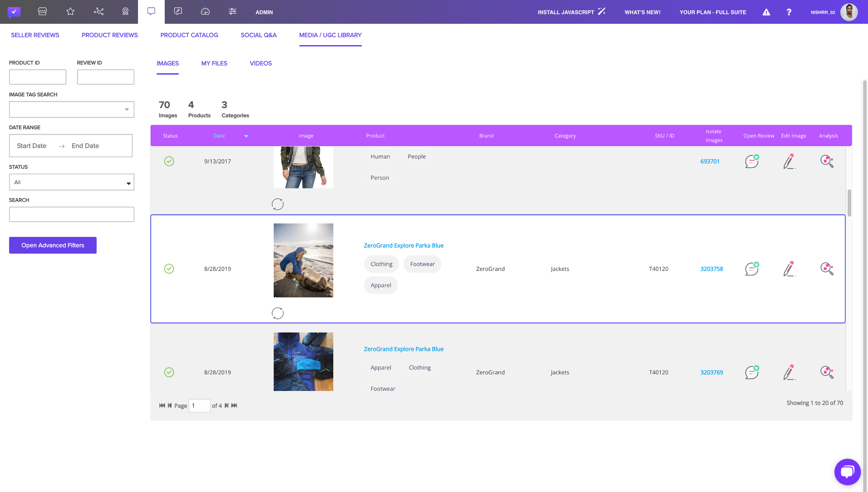
Task: Click the refresh icon below the snow beach image
Action: (x=278, y=313)
